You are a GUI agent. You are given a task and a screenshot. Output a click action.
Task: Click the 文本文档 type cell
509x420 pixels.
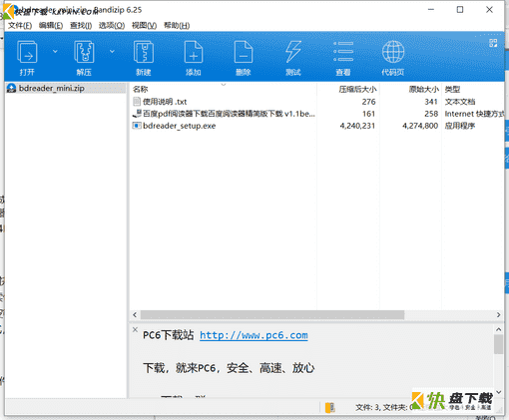pos(460,102)
